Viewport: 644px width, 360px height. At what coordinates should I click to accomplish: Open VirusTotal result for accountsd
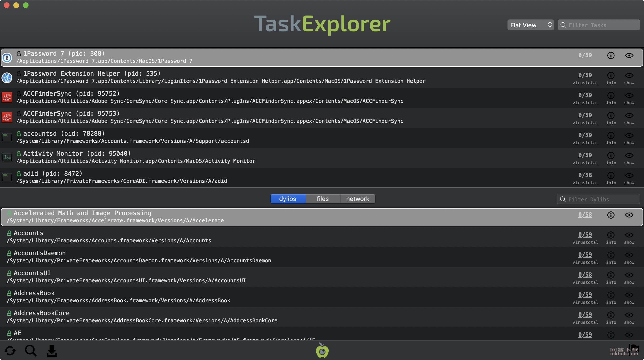[585, 135]
